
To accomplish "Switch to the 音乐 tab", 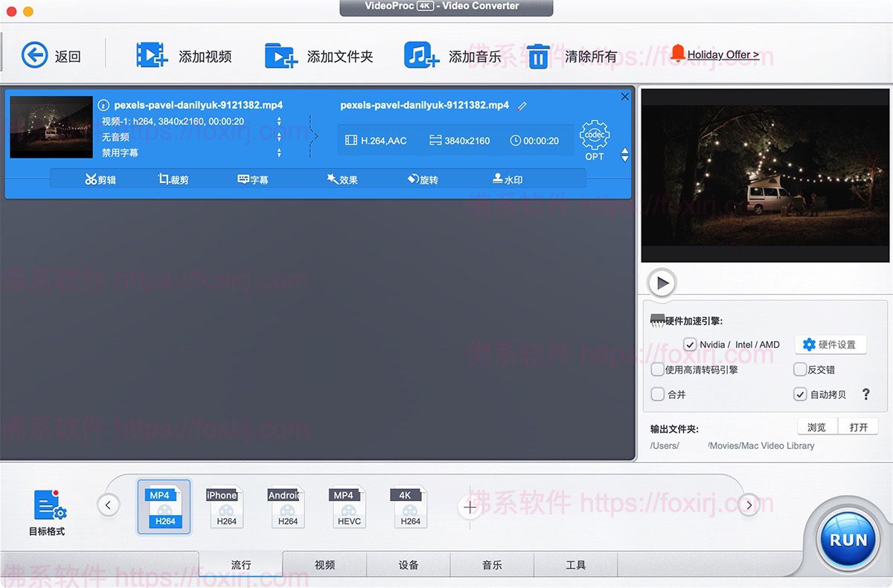I will tap(492, 566).
